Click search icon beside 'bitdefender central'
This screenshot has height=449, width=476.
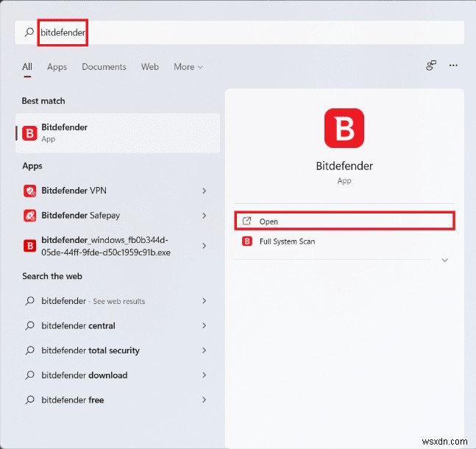click(x=29, y=325)
